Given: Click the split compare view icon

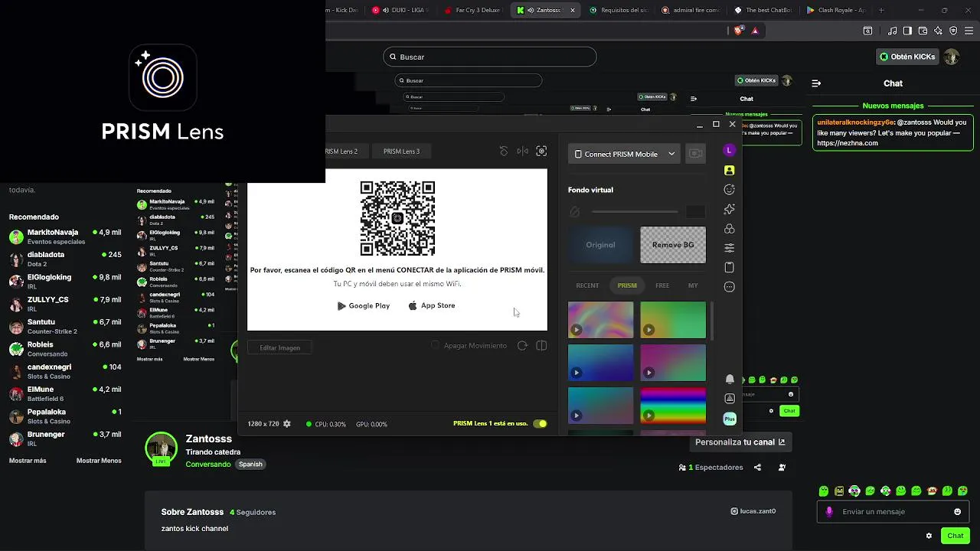Looking at the screenshot, I should [541, 346].
